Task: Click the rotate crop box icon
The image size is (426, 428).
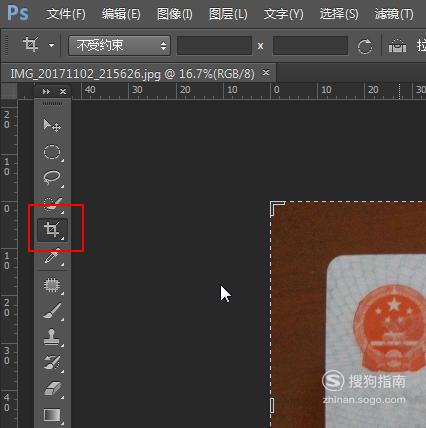Action: (x=365, y=46)
